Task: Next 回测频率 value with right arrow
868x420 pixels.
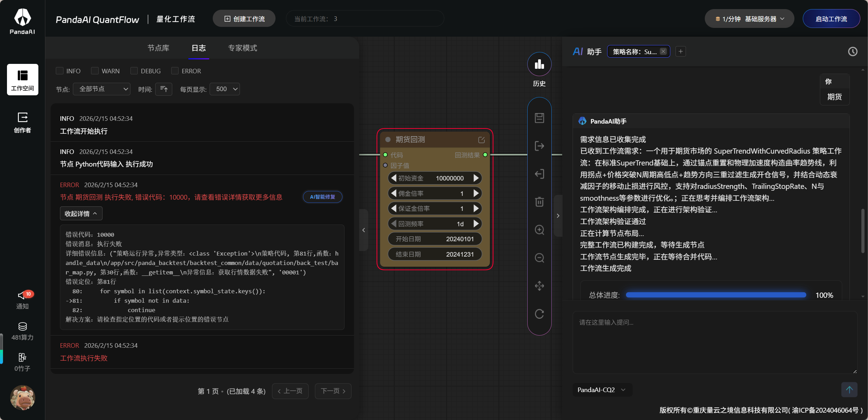Action: click(x=476, y=223)
